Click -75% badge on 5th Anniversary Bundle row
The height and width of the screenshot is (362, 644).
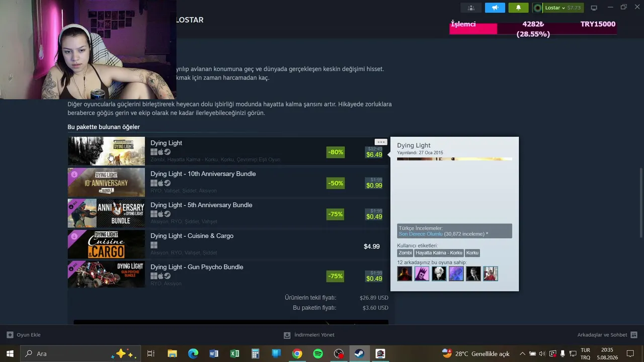click(336, 214)
